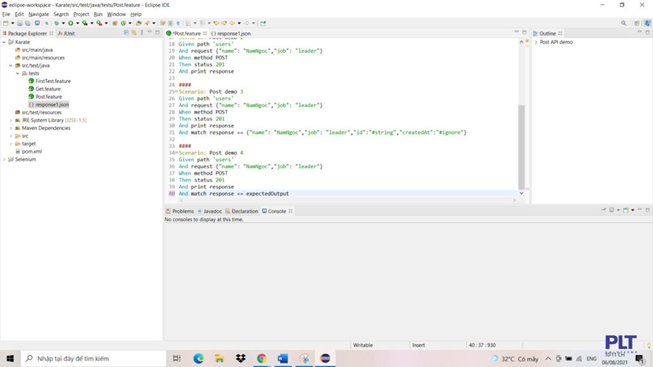This screenshot has height=367, width=653.
Task: Expand JRE System Library node
Action: pyautogui.click(x=11, y=120)
